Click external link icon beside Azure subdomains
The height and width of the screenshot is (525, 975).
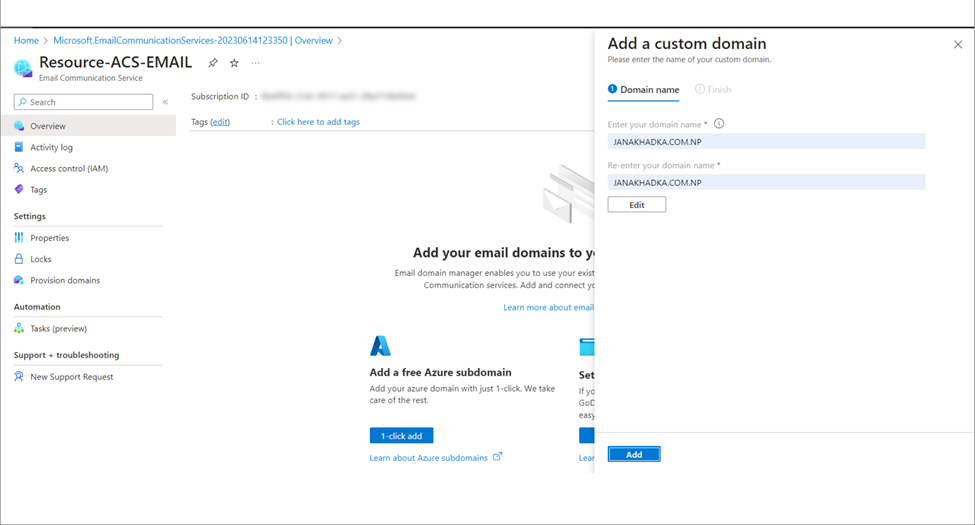(497, 457)
